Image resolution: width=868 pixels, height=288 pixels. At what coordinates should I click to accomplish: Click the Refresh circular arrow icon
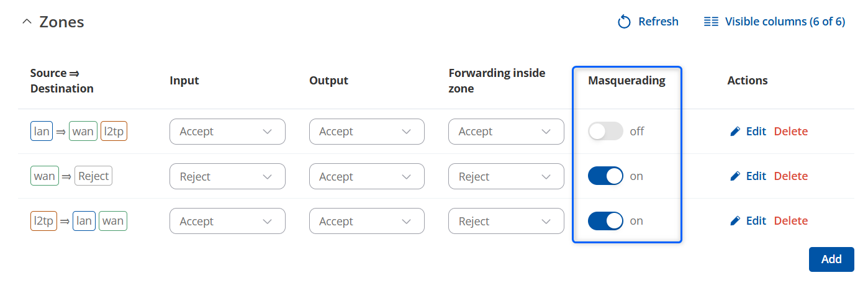(624, 22)
